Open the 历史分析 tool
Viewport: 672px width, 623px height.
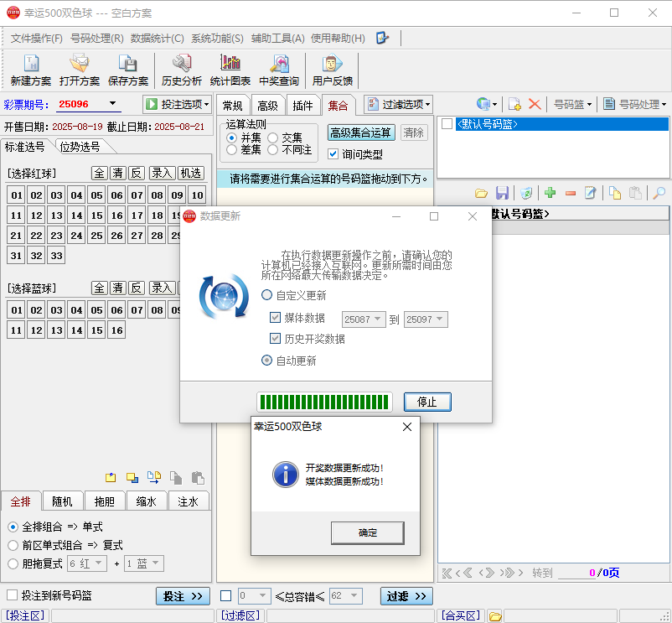tap(181, 70)
